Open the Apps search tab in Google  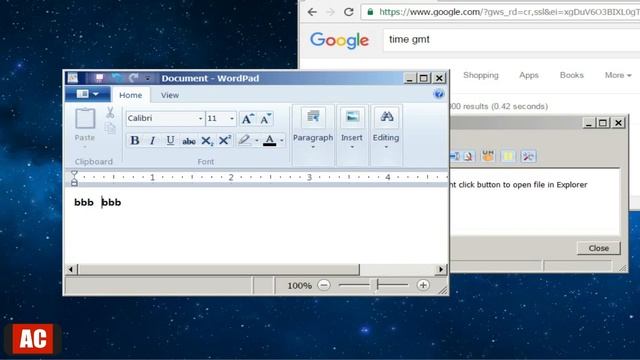(x=529, y=75)
